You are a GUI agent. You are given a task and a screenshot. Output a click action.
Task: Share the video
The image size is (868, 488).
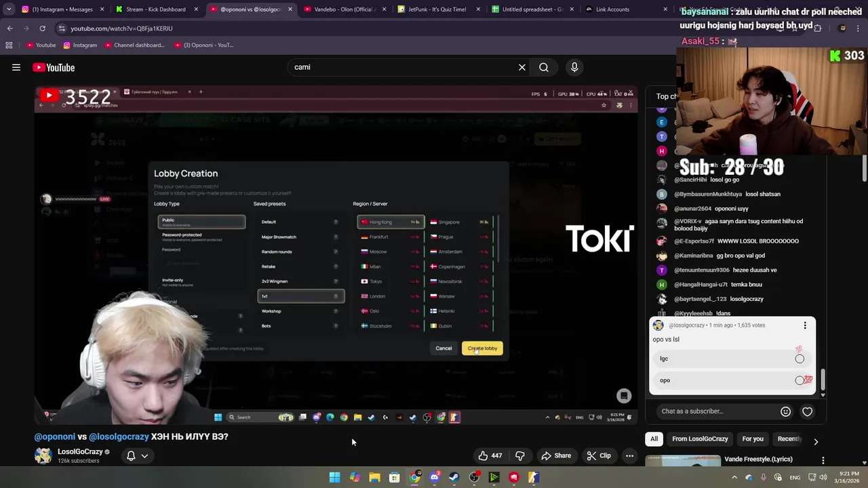pyautogui.click(x=556, y=455)
